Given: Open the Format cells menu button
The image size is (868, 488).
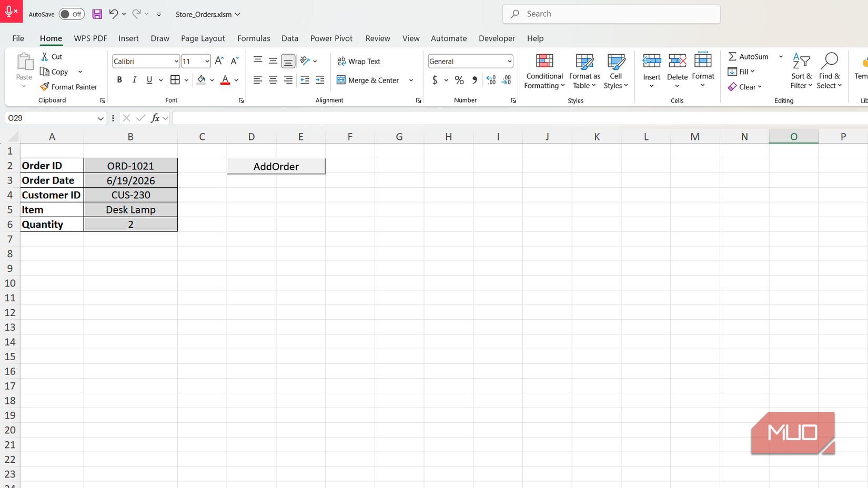Looking at the screenshot, I should coord(703,70).
